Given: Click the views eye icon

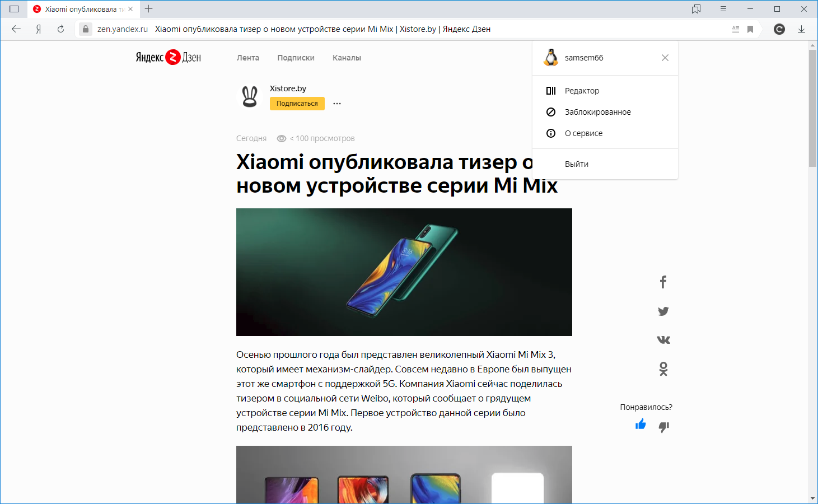Looking at the screenshot, I should coord(282,138).
